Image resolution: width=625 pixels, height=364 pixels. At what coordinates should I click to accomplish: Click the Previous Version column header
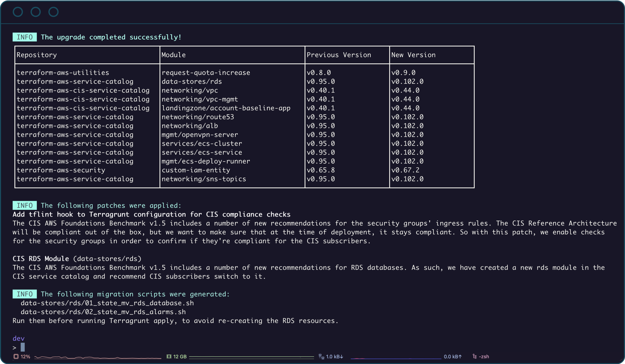coord(339,55)
